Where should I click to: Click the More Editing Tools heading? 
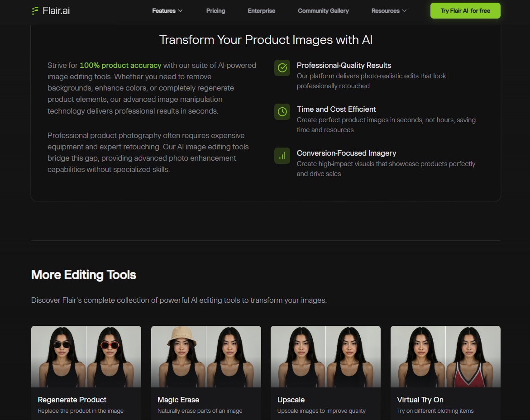[x=83, y=275]
